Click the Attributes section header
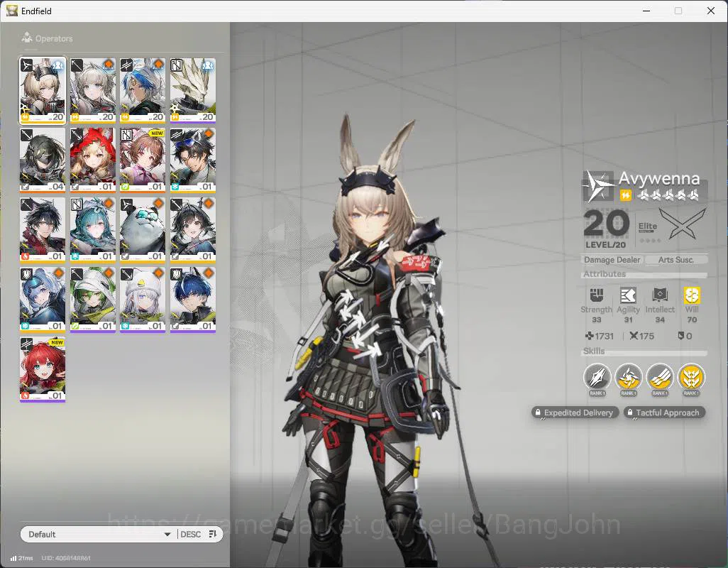This screenshot has height=568, width=728. [x=605, y=274]
